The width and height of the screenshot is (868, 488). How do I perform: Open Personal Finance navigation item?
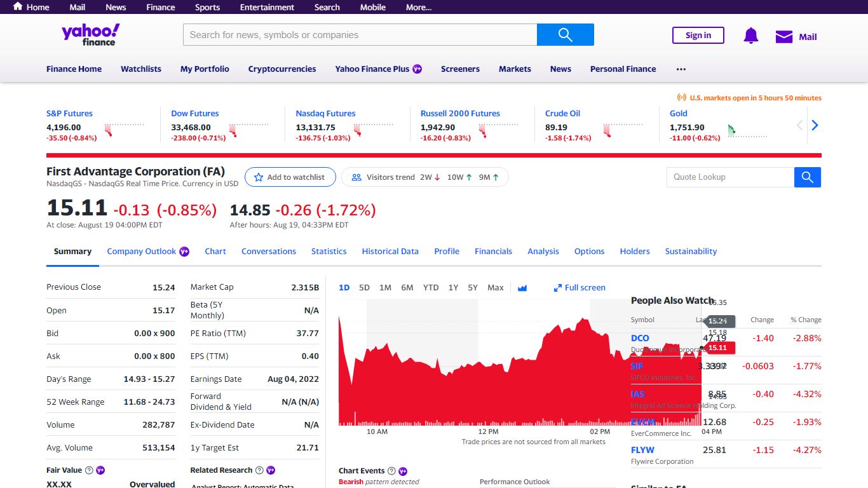(x=623, y=69)
